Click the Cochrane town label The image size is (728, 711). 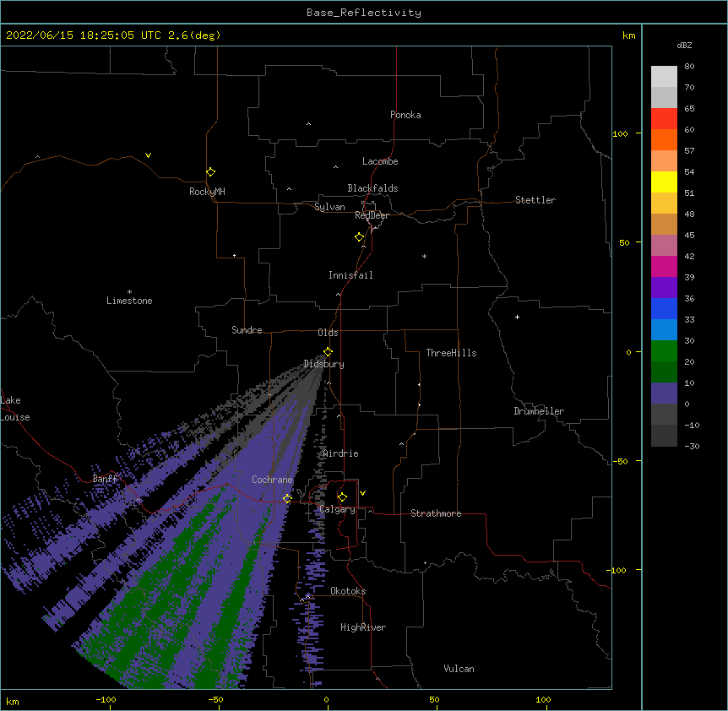point(272,480)
